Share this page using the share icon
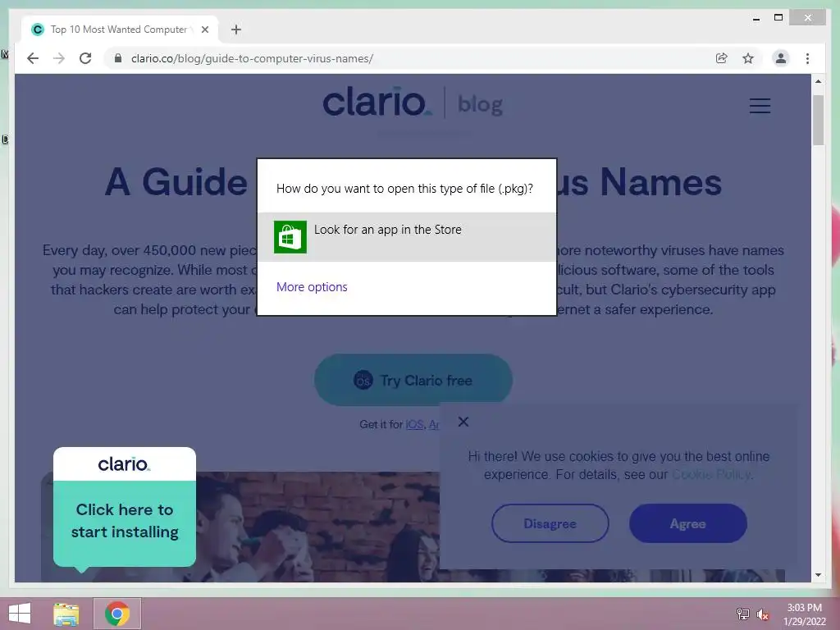 (722, 58)
